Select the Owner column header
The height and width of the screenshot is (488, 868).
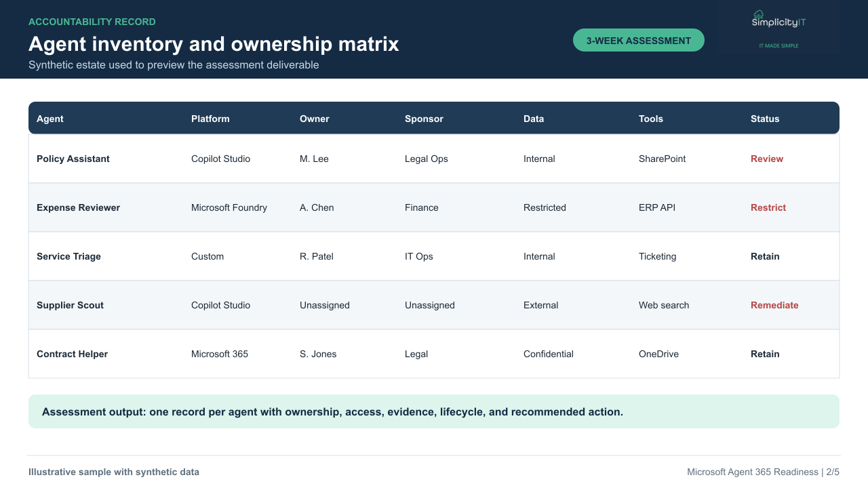click(315, 119)
